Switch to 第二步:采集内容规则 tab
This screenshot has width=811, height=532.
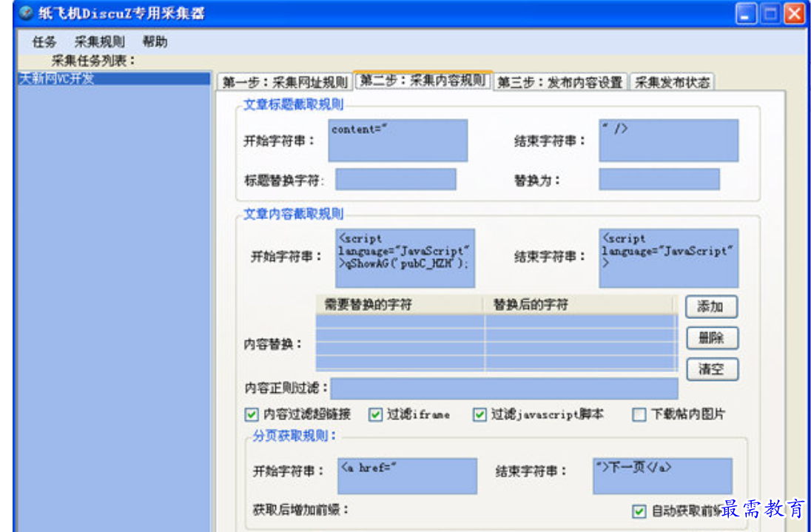(423, 80)
